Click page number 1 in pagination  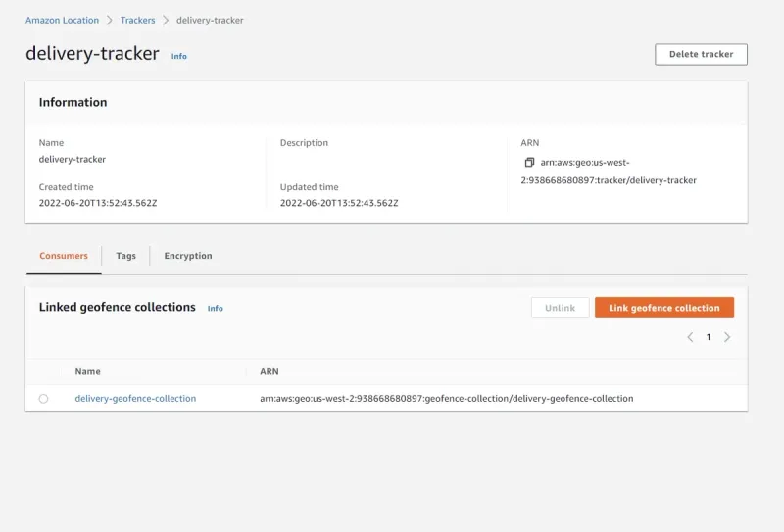[709, 337]
